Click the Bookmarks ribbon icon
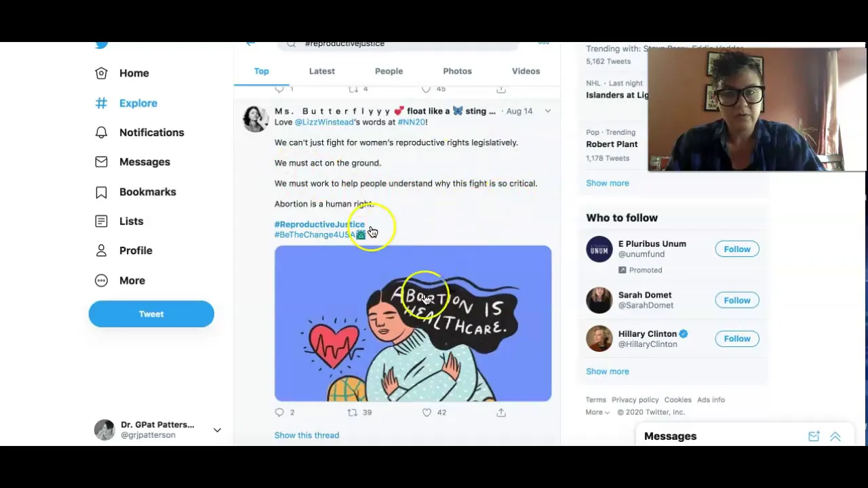The width and height of the screenshot is (868, 488). (x=101, y=192)
